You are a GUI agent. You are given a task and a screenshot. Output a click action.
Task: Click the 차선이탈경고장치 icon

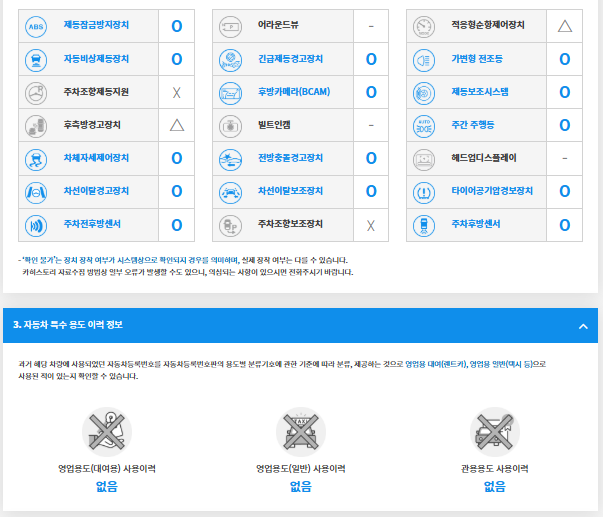point(35,191)
